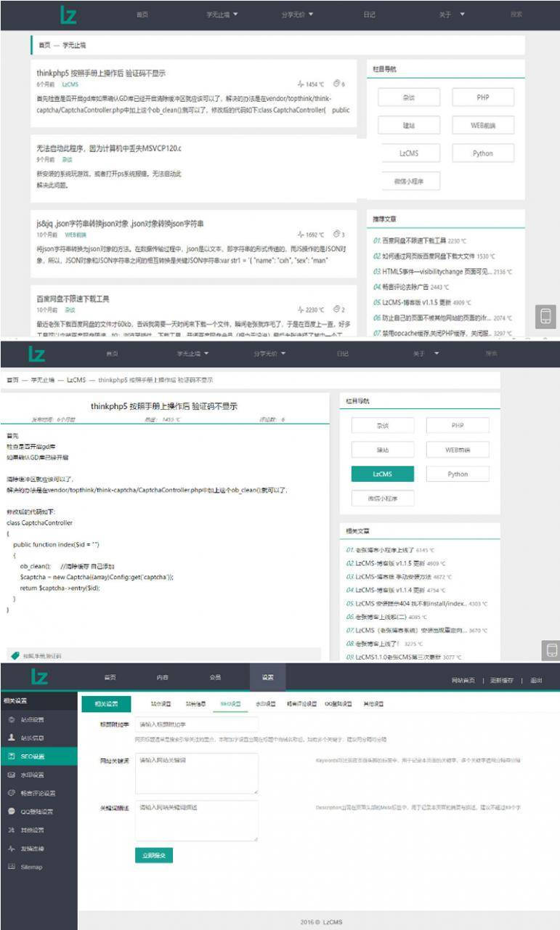560x930 pixels.
Task: Select the 杂谈 category on the article page
Action: tap(383, 426)
